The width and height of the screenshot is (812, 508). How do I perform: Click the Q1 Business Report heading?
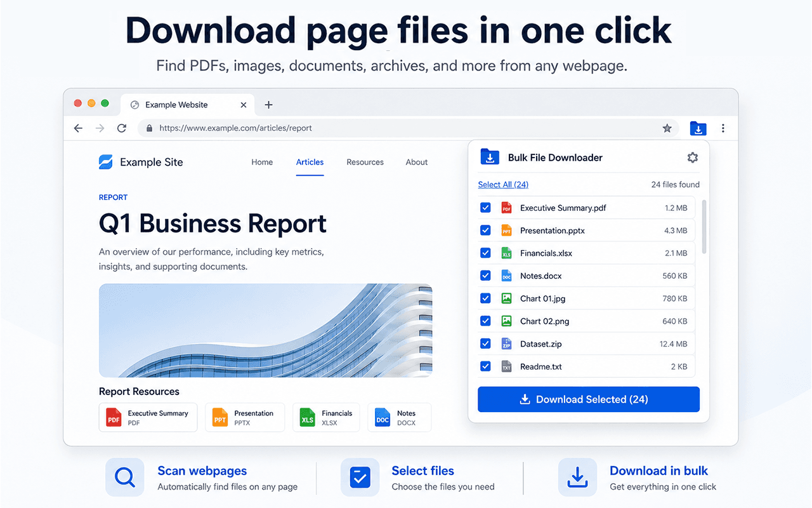tap(213, 224)
